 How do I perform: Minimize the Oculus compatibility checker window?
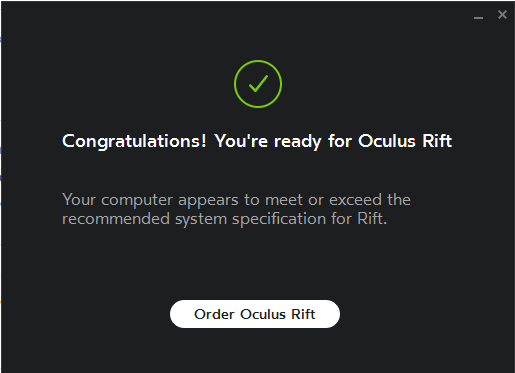[x=478, y=17]
